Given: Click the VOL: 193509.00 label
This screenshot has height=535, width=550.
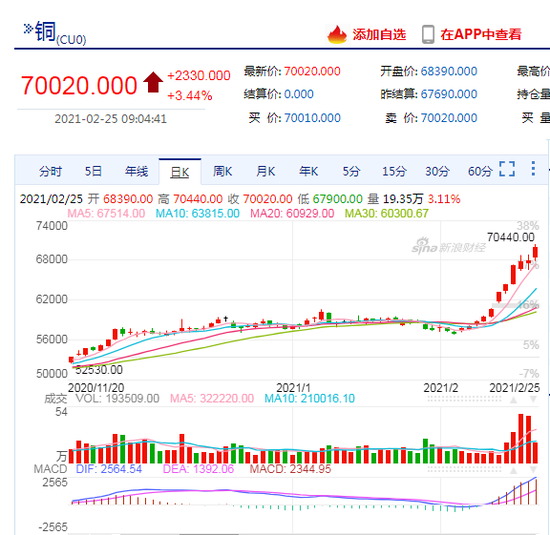Looking at the screenshot, I should (118, 399).
